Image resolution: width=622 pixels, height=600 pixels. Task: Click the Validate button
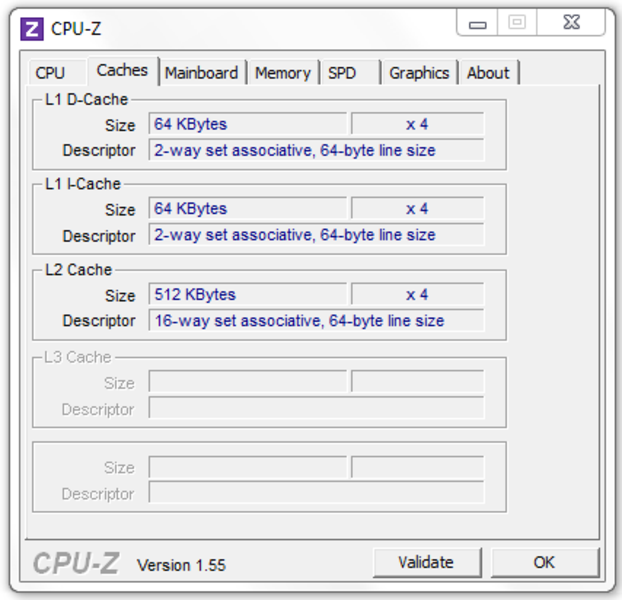(x=427, y=562)
